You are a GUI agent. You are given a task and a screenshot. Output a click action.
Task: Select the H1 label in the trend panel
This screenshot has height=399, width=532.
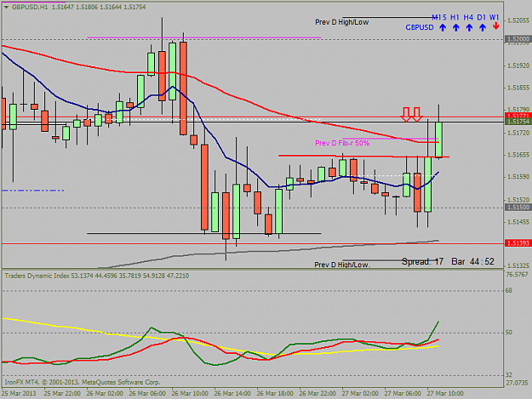tap(455, 17)
